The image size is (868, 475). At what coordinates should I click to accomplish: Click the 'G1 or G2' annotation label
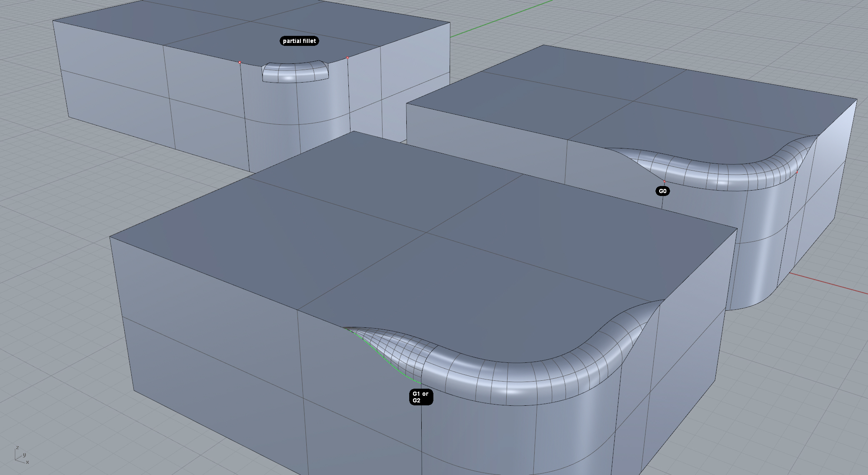coord(421,397)
